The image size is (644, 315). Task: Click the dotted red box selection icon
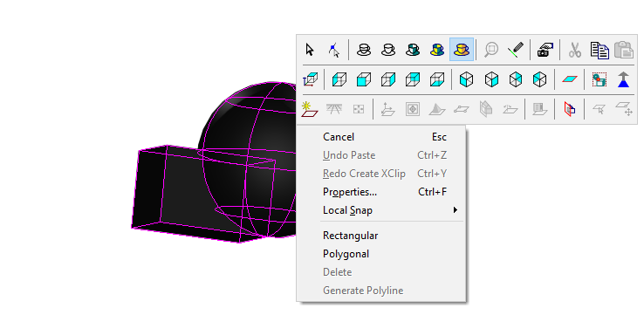click(x=599, y=79)
